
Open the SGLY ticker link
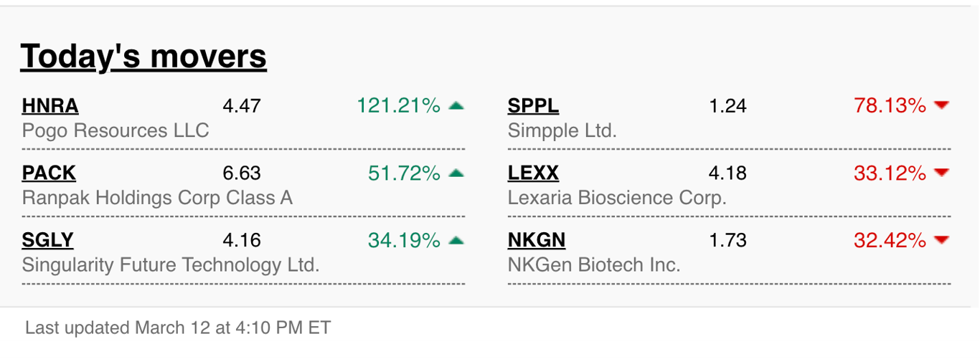[48, 240]
